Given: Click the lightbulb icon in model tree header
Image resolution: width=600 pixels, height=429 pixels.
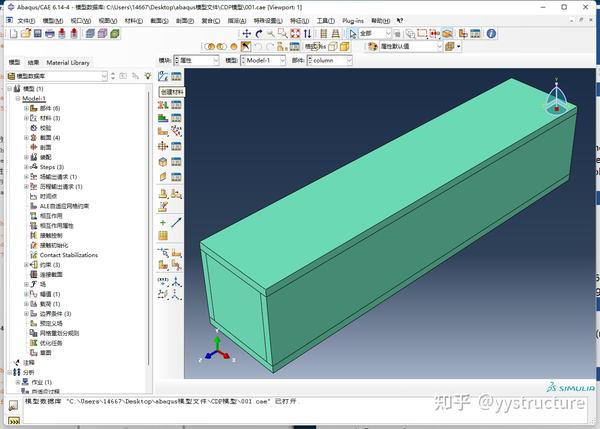Looking at the screenshot, I should point(148,76).
